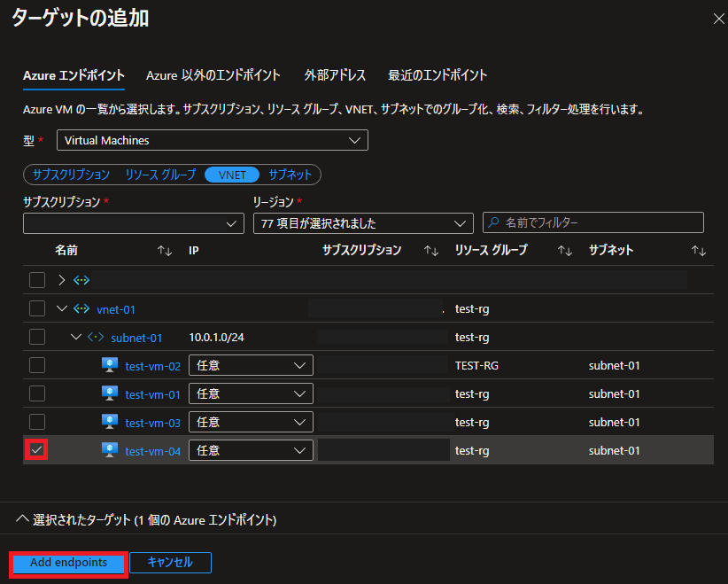The width and height of the screenshot is (728, 584).
Task: Click the キャンセル button
Action: pos(170,563)
